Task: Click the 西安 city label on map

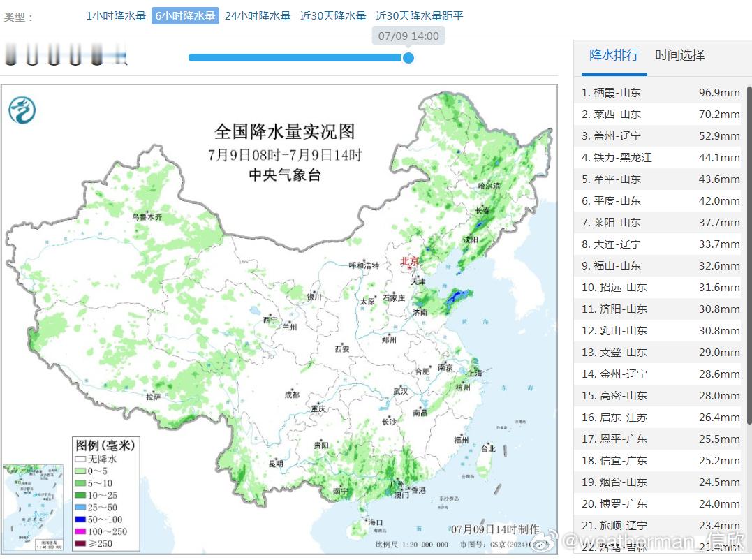Action: pos(342,349)
